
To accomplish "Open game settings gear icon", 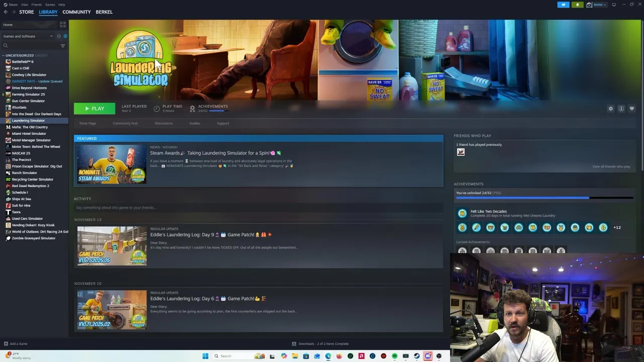I will click(x=611, y=109).
